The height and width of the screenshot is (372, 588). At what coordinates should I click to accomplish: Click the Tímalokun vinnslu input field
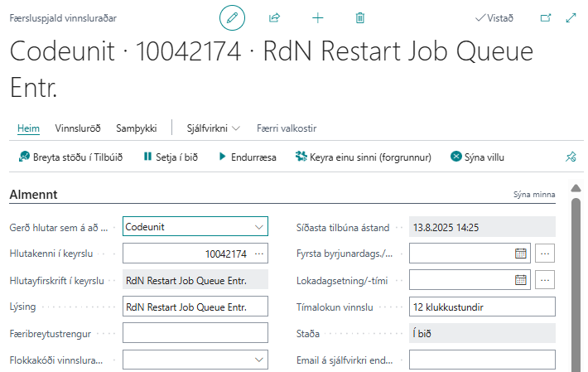pyautogui.click(x=482, y=307)
